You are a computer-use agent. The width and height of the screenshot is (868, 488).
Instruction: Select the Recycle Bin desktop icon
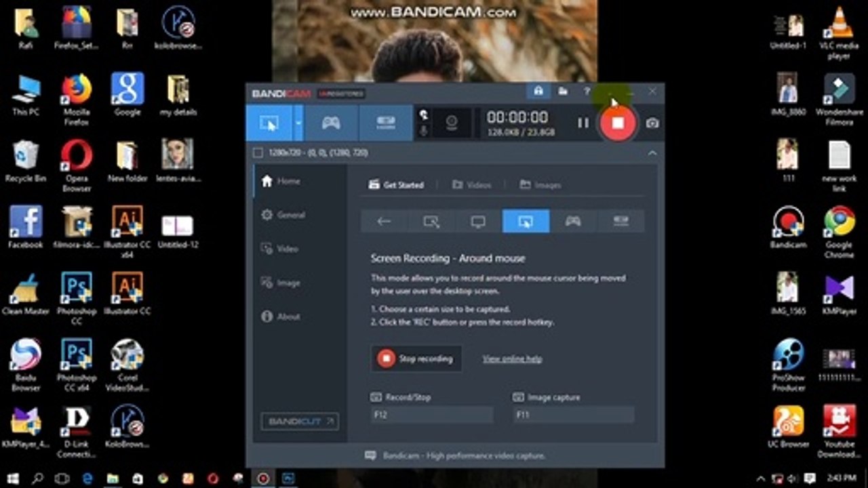tap(26, 161)
